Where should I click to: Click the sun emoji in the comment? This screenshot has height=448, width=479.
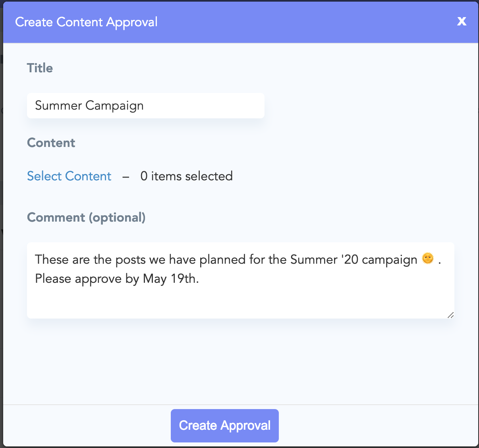(428, 259)
